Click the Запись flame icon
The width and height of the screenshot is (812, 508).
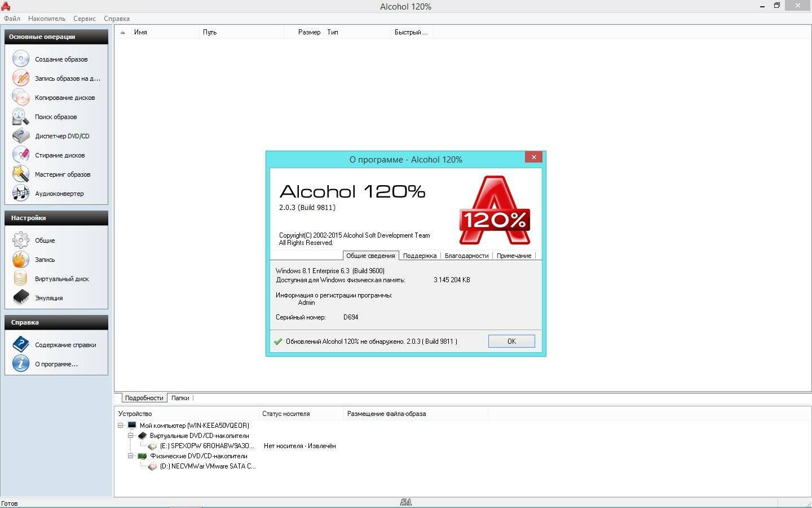pyautogui.click(x=21, y=259)
